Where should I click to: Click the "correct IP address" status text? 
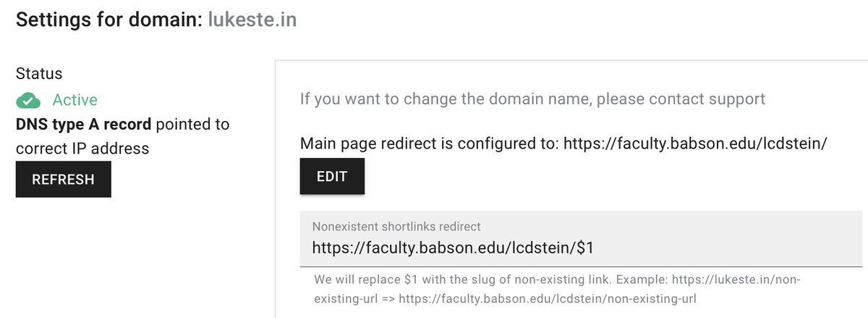82,148
